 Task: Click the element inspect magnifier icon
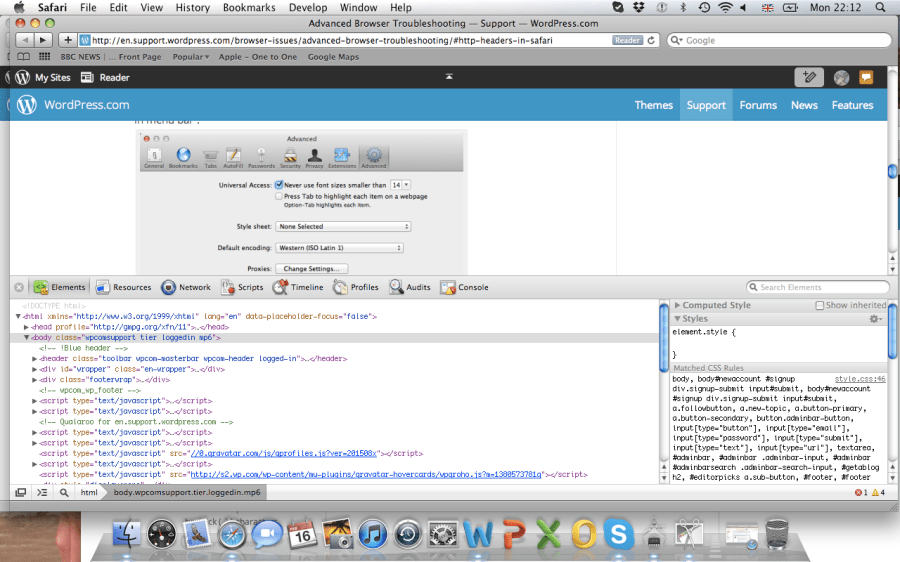[64, 493]
